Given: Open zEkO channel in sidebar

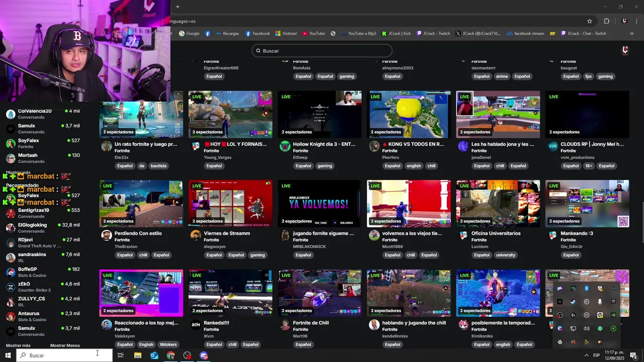Looking at the screenshot, I should [42, 287].
